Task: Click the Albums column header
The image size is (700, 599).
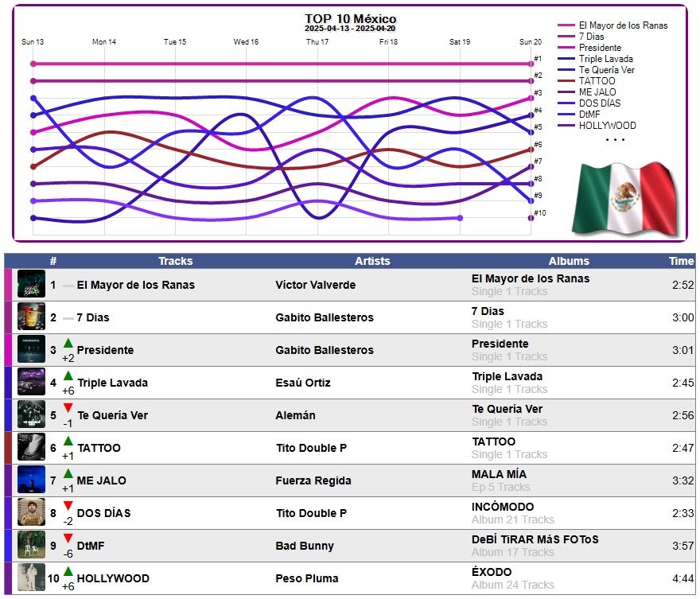Action: click(569, 261)
